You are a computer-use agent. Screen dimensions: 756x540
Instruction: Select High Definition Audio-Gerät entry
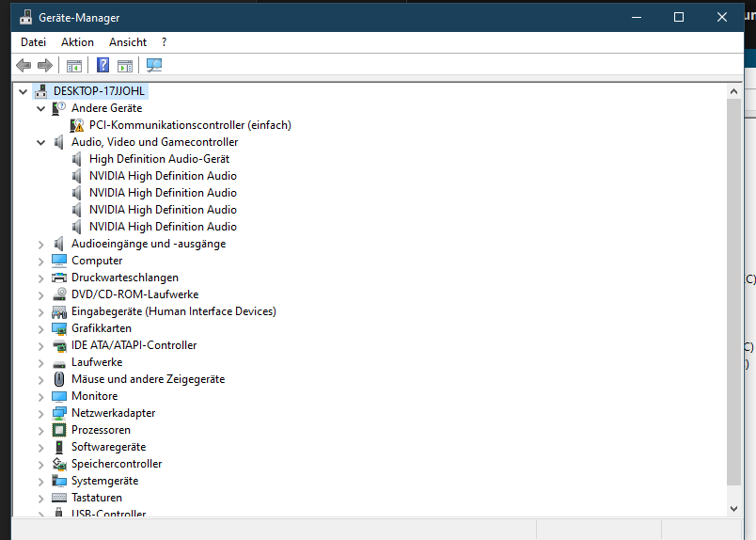159,159
